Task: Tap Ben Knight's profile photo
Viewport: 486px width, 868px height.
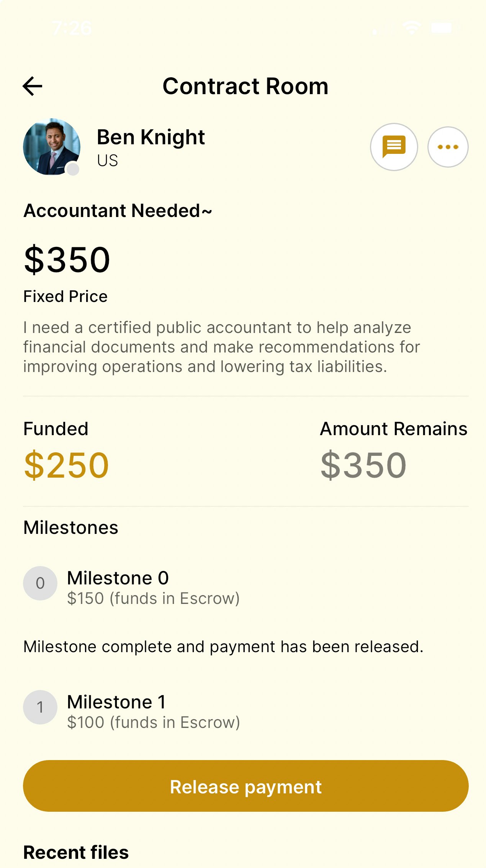Action: pyautogui.click(x=52, y=147)
